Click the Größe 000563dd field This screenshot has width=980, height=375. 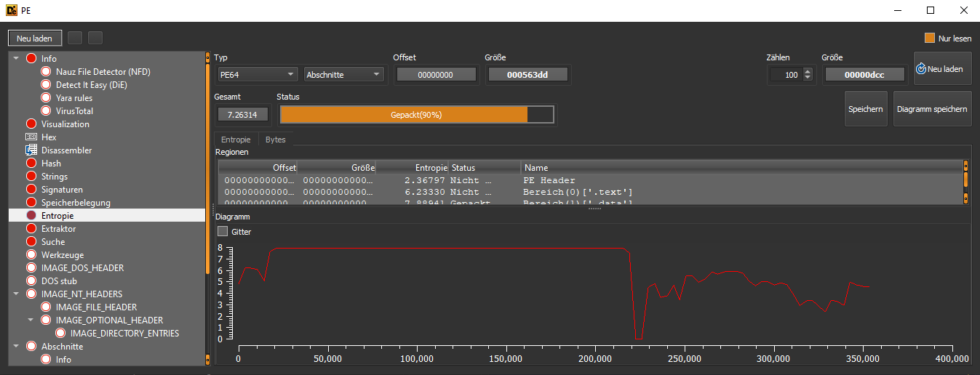[x=527, y=75]
